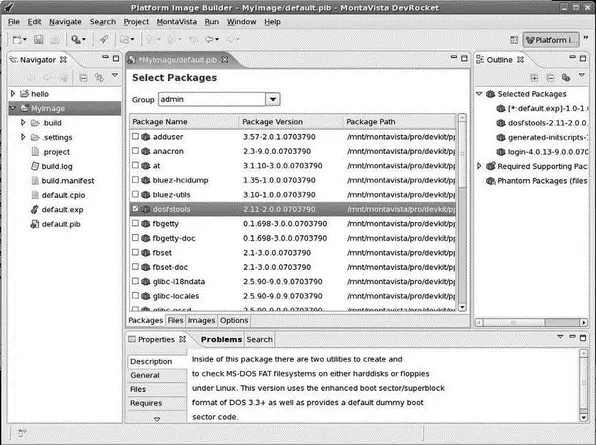596x445 pixels.
Task: Switch to the Options editor tab
Action: point(234,320)
